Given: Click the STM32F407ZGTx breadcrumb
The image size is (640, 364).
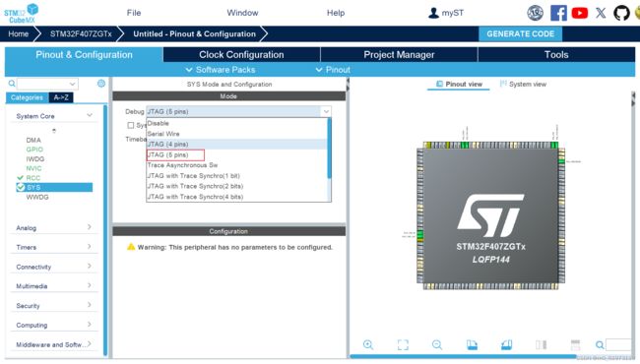Looking at the screenshot, I should coord(81,33).
